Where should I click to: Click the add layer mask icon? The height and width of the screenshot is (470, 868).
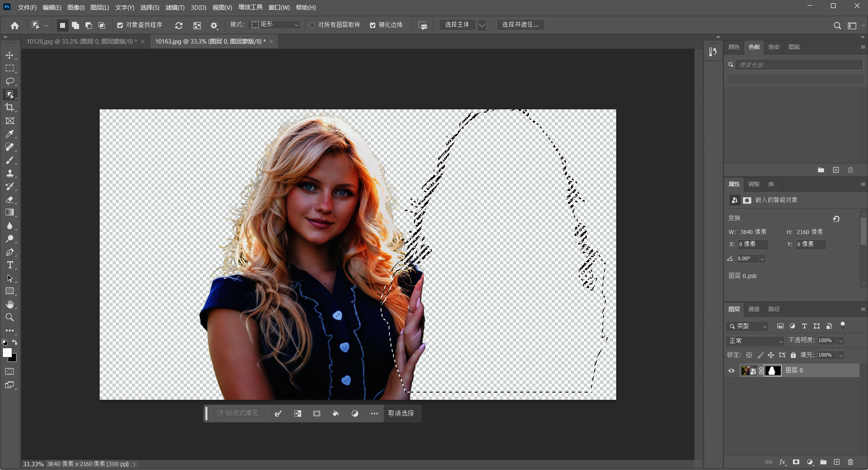(796, 462)
